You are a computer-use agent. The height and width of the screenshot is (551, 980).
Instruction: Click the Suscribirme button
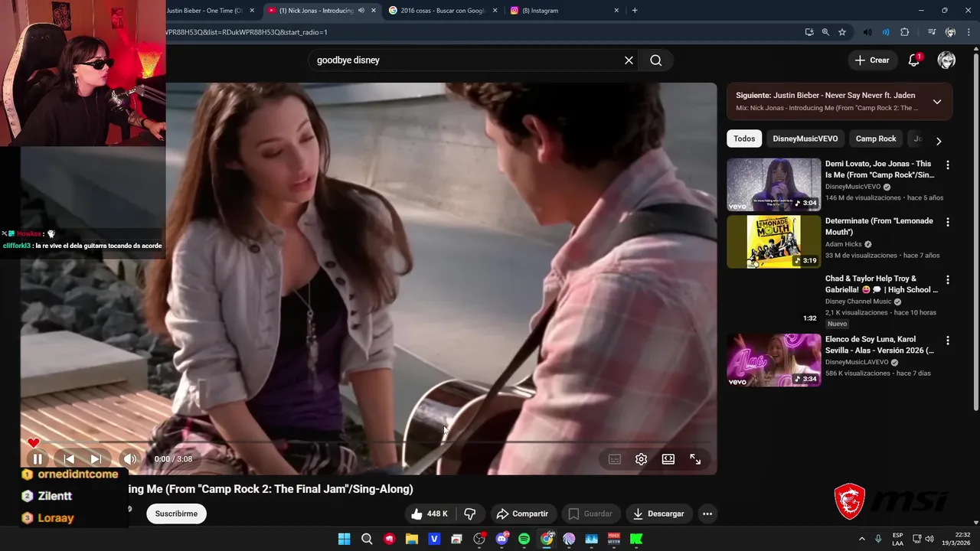176,514
